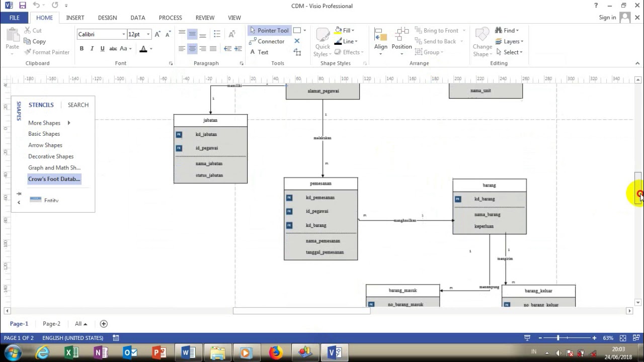Toggle Underline formatting
This screenshot has height=362, width=644.
click(x=103, y=49)
